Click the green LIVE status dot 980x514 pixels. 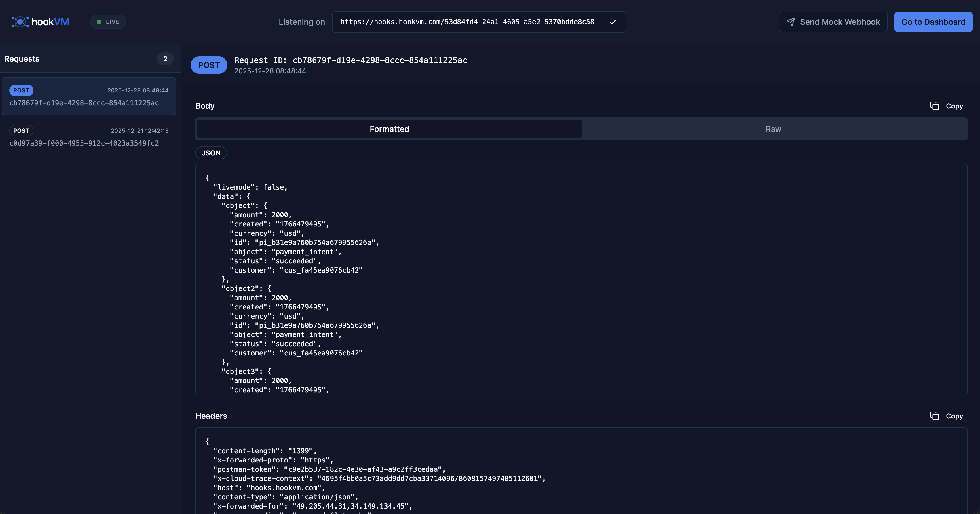point(99,22)
